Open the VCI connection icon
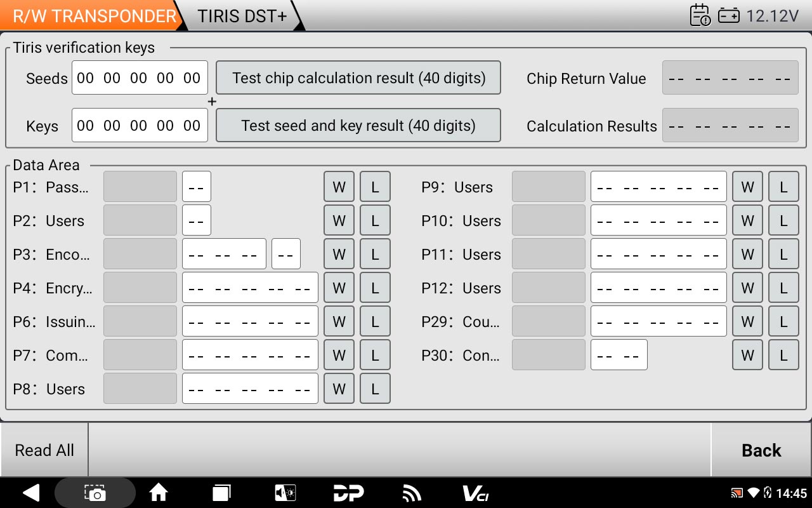This screenshot has height=508, width=812. click(x=475, y=493)
